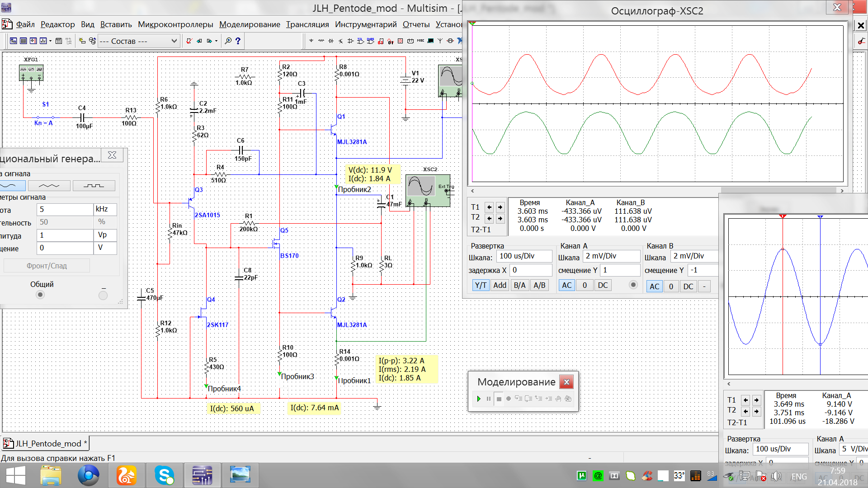The height and width of the screenshot is (488, 868).
Task: Click the find/zoom magnifier icon
Action: click(x=228, y=41)
